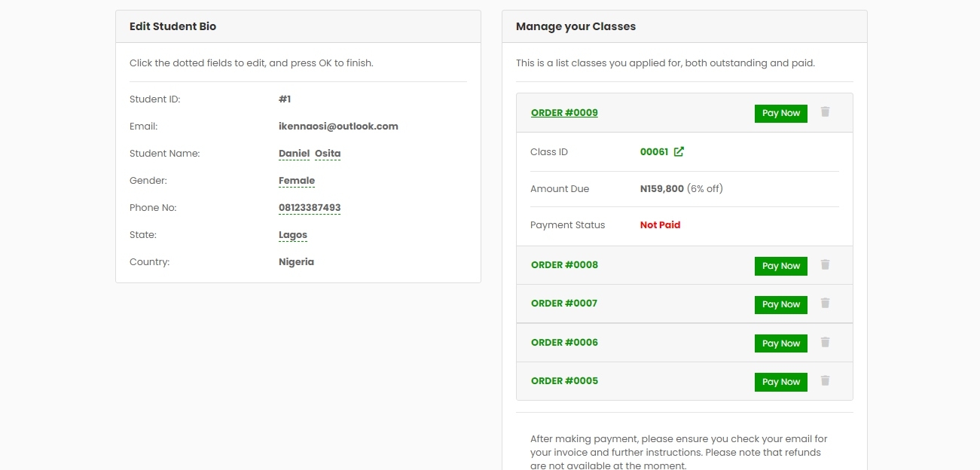The image size is (980, 470).
Task: Click the Student Name label
Action: (164, 154)
